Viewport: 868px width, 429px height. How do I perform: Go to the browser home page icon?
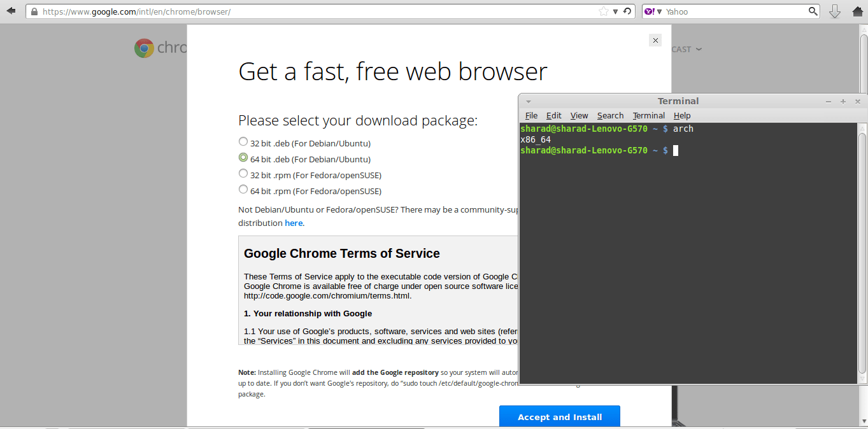(x=857, y=11)
